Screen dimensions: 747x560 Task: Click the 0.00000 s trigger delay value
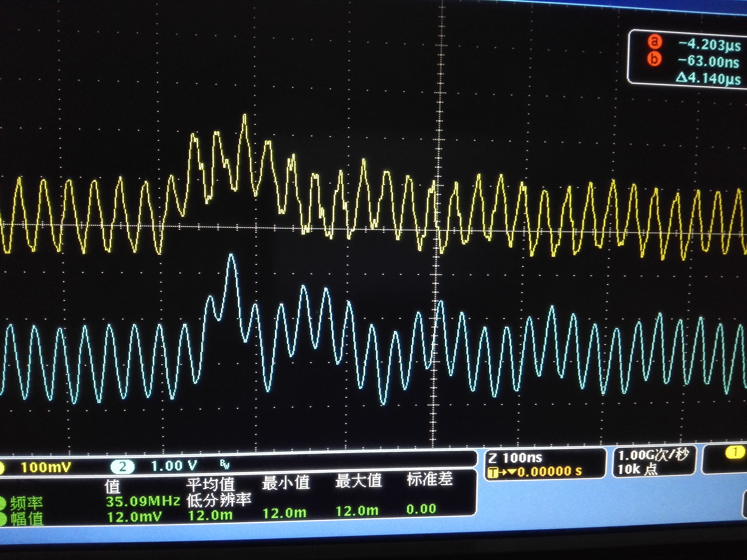pos(549,472)
